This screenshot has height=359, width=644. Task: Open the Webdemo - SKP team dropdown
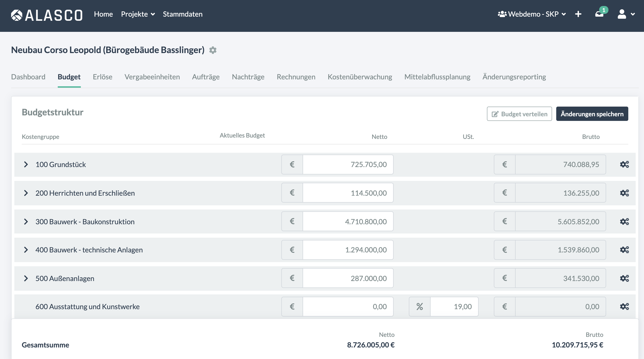click(x=532, y=14)
